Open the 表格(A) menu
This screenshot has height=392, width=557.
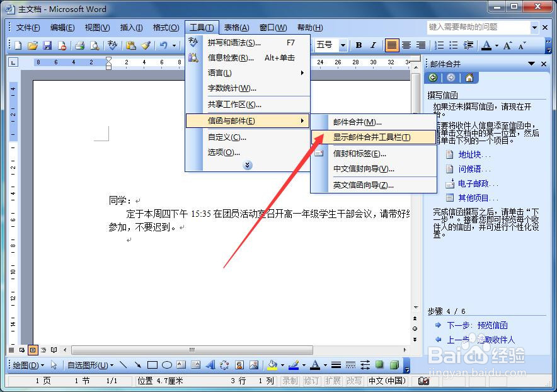(236, 28)
